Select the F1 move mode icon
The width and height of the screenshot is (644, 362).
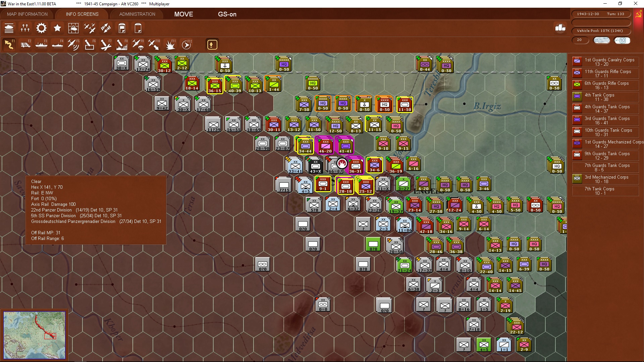[9, 45]
